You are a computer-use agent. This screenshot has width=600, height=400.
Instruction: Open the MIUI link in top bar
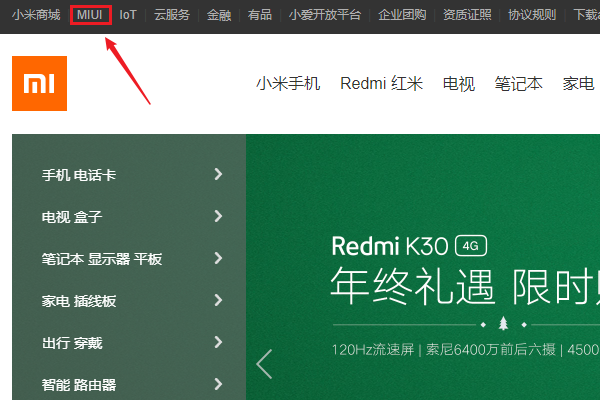pos(90,15)
